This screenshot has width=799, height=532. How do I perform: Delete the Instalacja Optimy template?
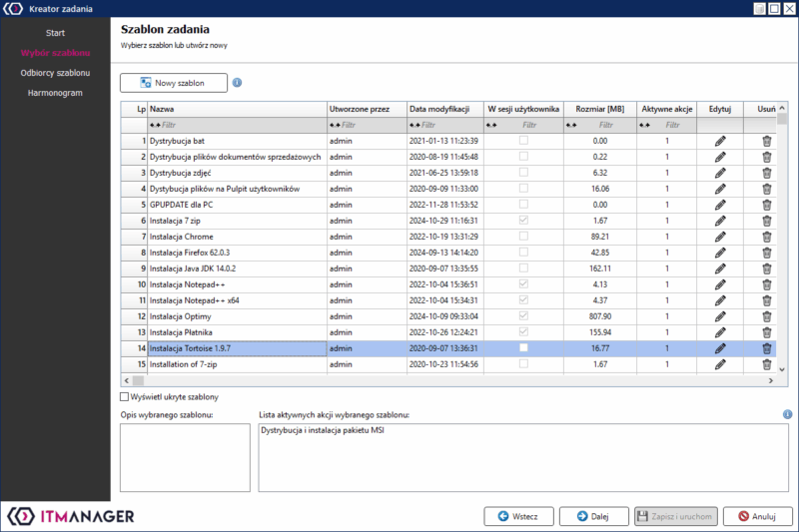tap(767, 316)
